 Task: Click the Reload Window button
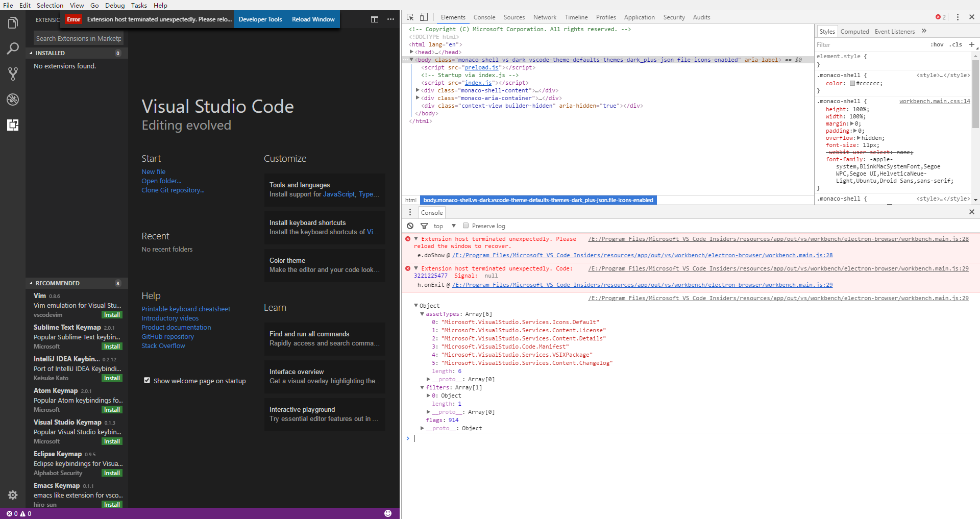point(312,19)
